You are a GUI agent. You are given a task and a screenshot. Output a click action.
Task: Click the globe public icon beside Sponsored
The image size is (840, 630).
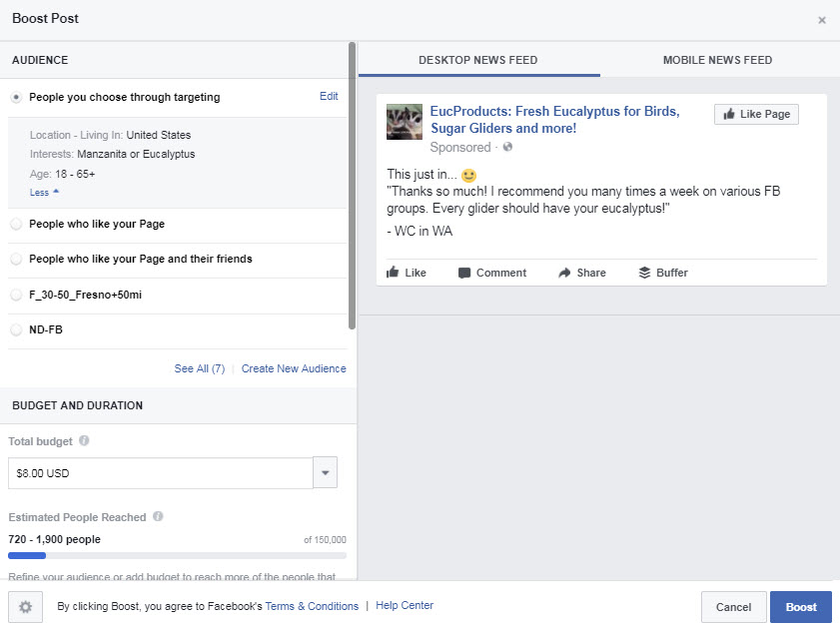point(507,148)
